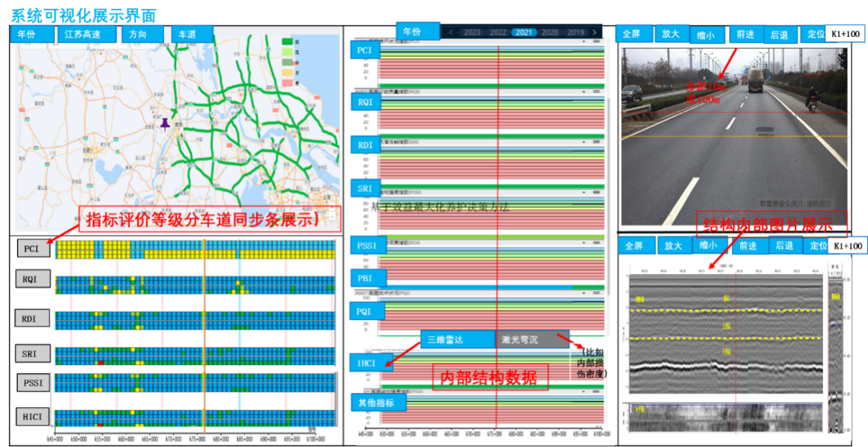
Task: Switch to the 三维雷达 tab
Action: [x=457, y=339]
